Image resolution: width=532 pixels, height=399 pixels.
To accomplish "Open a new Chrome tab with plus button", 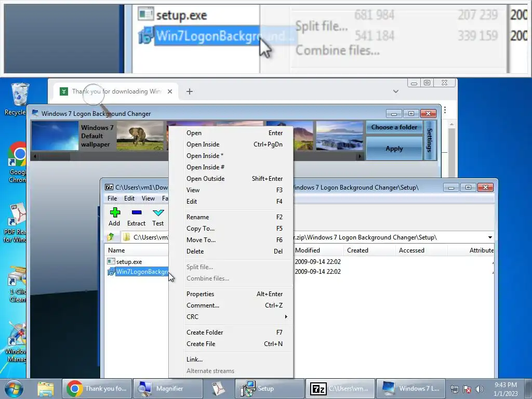I will coord(190,91).
